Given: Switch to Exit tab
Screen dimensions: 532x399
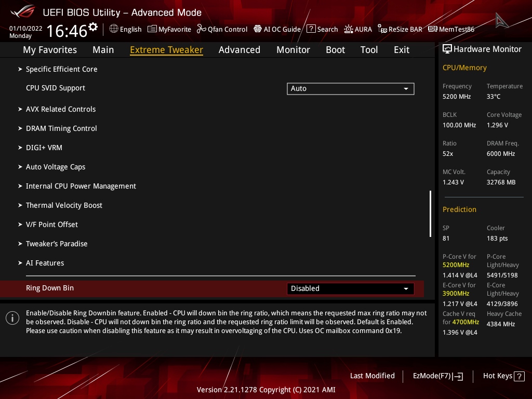Looking at the screenshot, I should 402,50.
